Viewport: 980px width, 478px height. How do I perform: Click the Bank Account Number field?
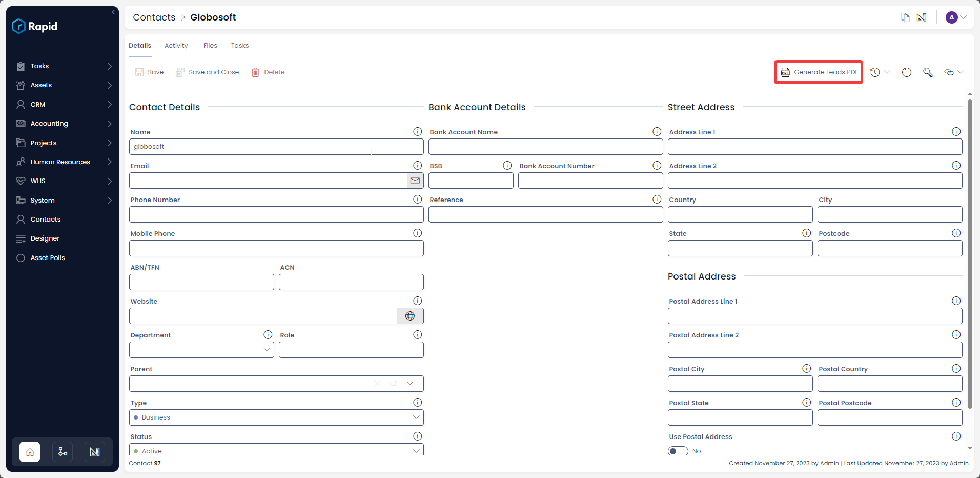click(x=590, y=181)
